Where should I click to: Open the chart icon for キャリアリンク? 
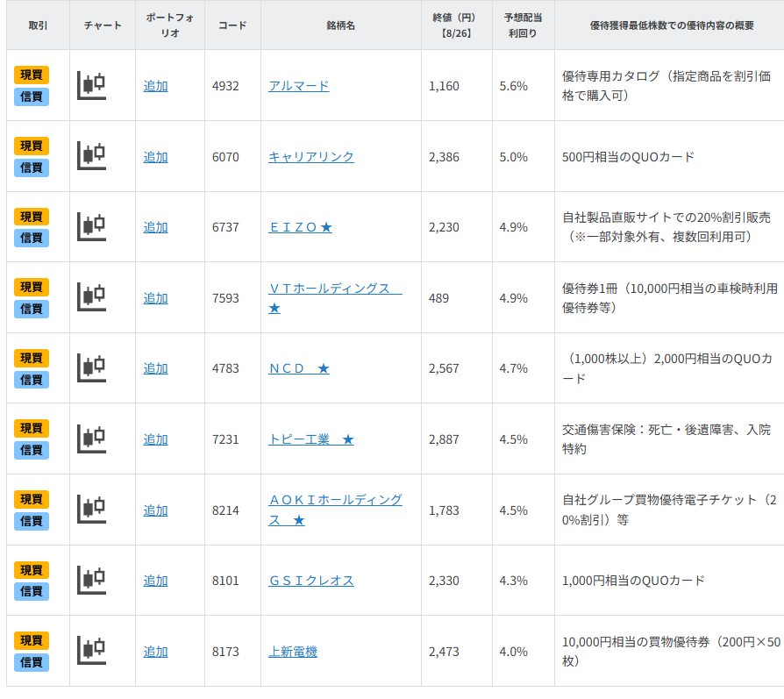click(91, 156)
